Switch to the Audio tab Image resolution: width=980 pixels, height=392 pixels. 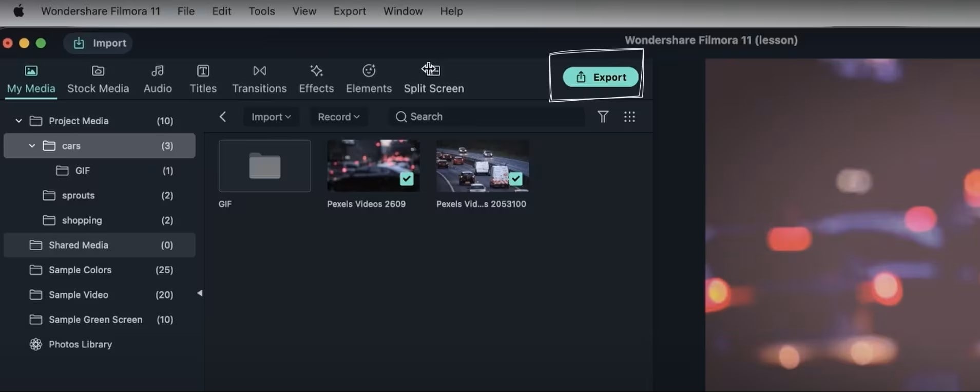[x=158, y=79]
